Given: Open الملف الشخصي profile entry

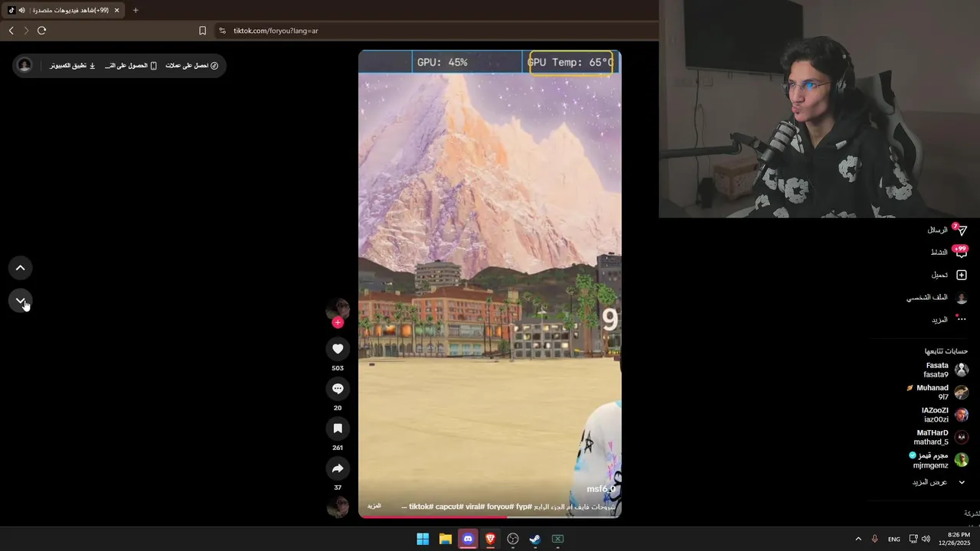Looking at the screenshot, I should pyautogui.click(x=937, y=297).
